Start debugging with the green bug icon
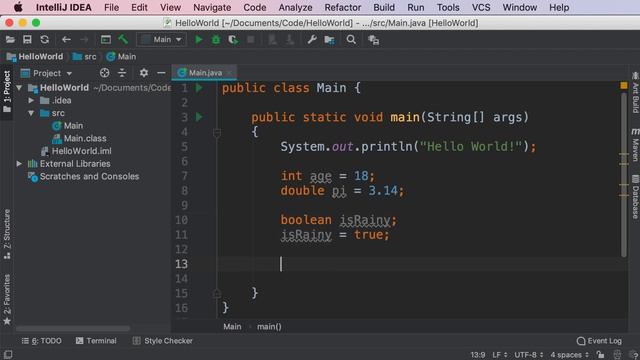The height and width of the screenshot is (360, 640). click(x=216, y=40)
